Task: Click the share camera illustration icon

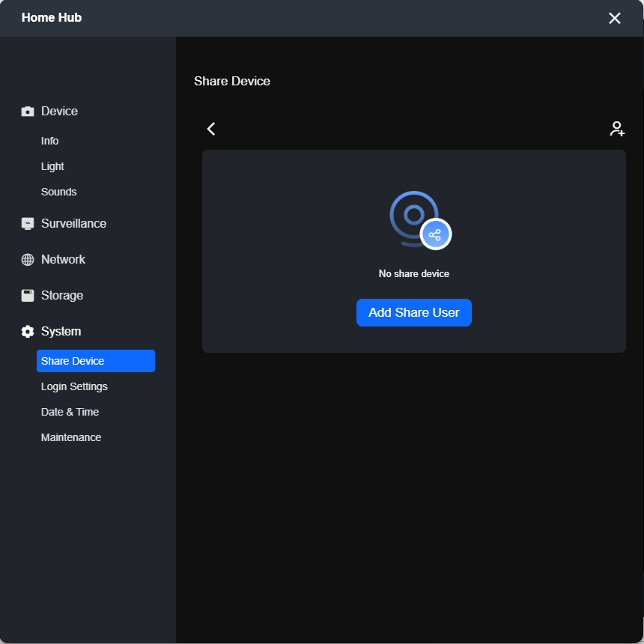Action: click(421, 220)
